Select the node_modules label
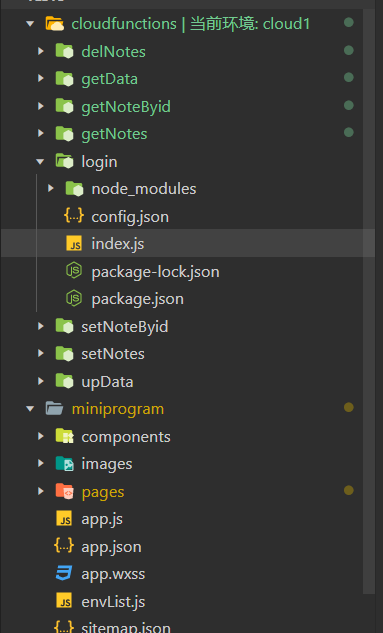Screen dimensions: 383x633 pyautogui.click(x=144, y=189)
